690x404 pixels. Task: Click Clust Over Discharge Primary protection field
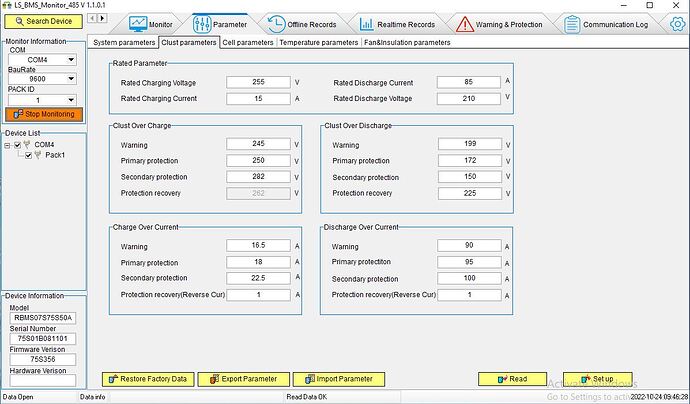pos(470,160)
